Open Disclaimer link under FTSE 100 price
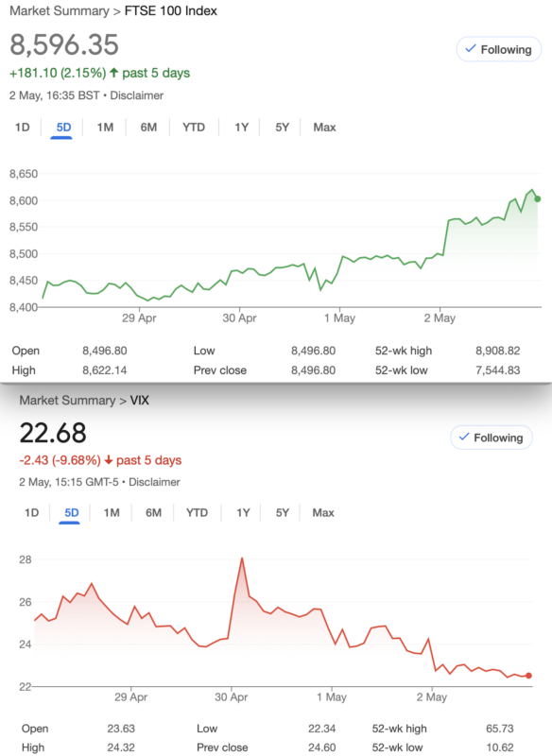This screenshot has height=756, width=552. 136,95
